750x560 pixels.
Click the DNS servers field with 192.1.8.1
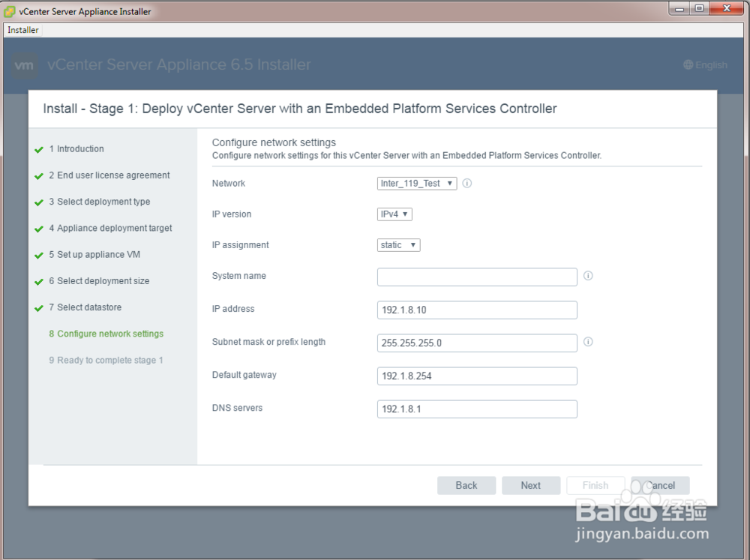(x=477, y=409)
